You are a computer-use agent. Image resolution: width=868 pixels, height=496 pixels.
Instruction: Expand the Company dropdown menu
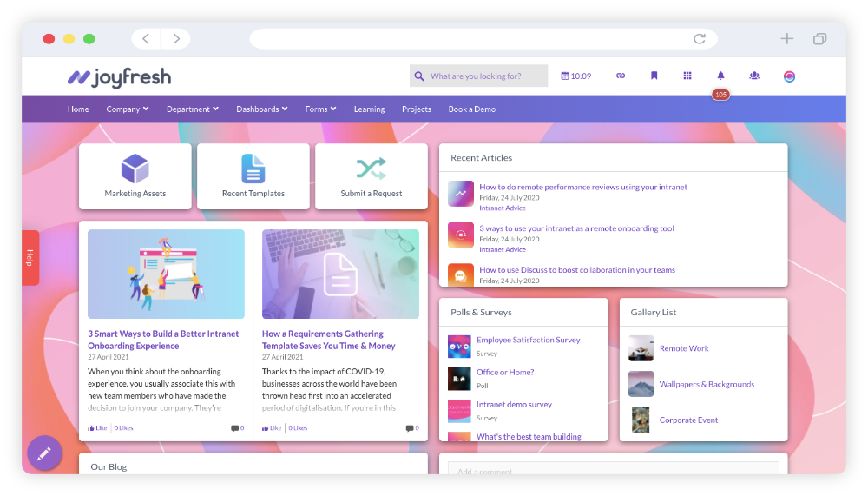pyautogui.click(x=128, y=109)
